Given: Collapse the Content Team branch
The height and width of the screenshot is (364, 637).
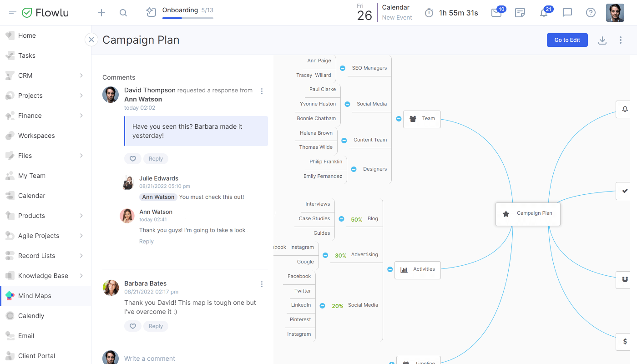Looking at the screenshot, I should click(344, 140).
